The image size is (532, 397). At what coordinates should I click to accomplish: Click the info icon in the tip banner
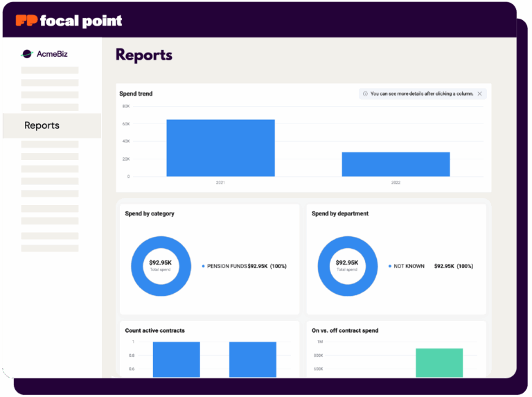(x=365, y=94)
